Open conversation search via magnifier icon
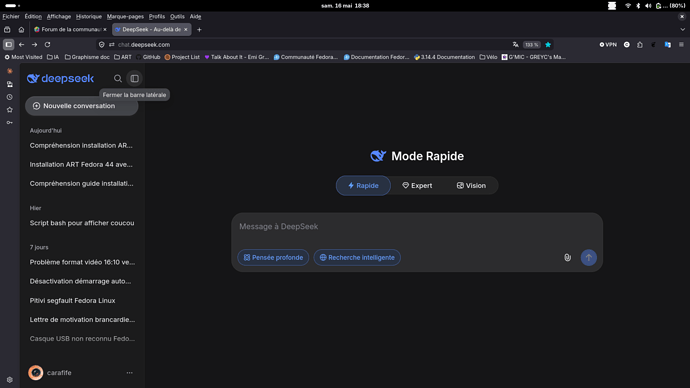690x388 pixels. coord(117,78)
